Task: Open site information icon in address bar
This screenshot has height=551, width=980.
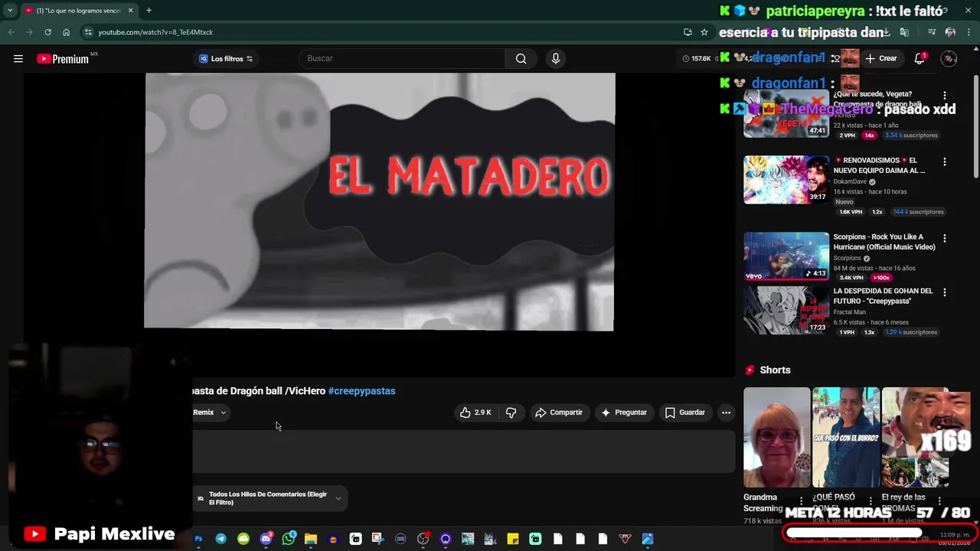Action: (88, 32)
